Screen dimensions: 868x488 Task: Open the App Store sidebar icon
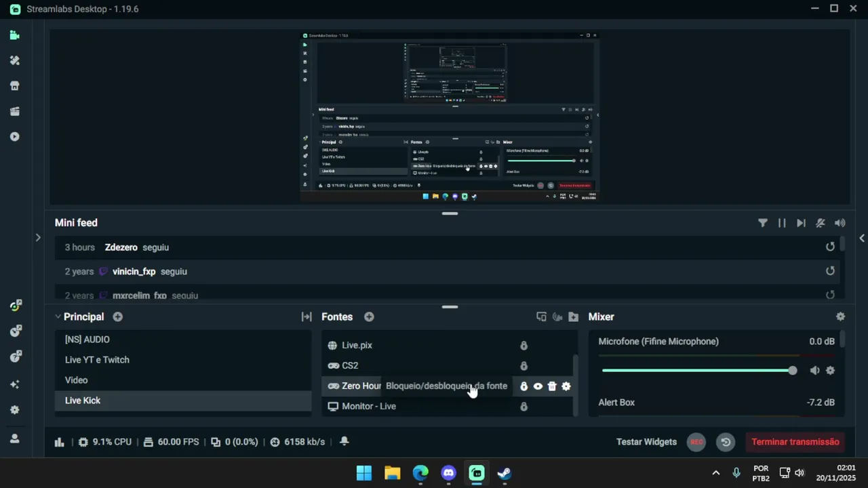point(15,86)
